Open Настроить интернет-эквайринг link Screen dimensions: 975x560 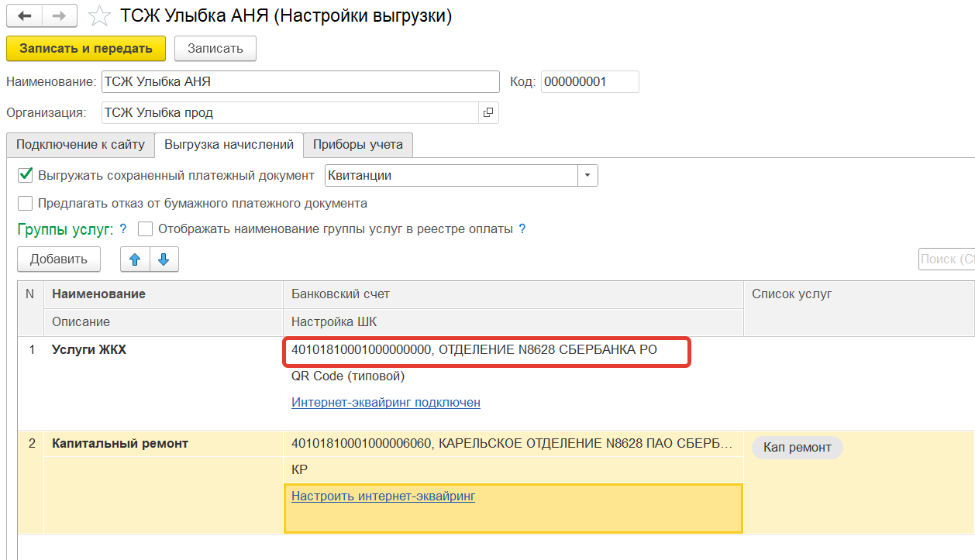[383, 496]
